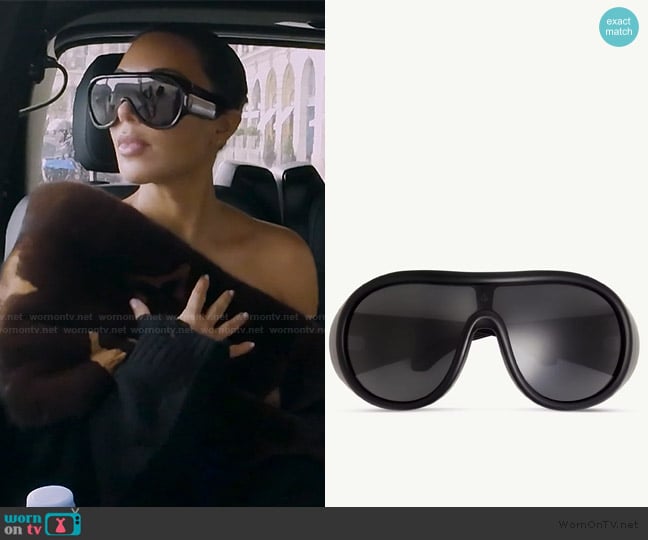Viewport: 648px width, 540px height.
Task: Click the TV dress icon in logo
Action: click(x=66, y=522)
